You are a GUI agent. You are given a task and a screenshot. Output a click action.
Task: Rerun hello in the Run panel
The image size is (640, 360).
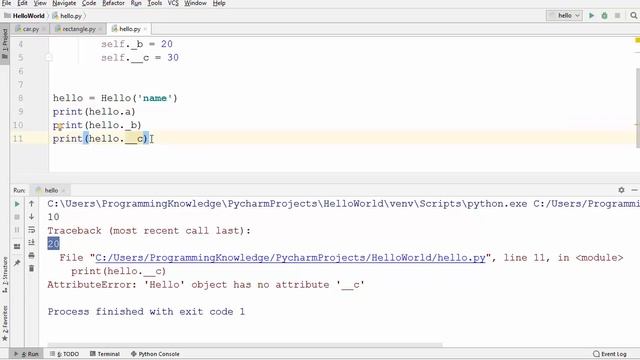17,204
